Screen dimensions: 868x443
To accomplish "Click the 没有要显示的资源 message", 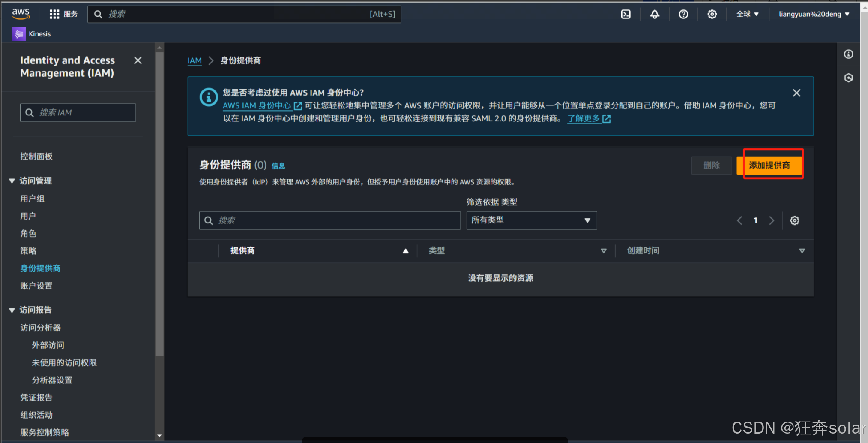I will [x=500, y=278].
